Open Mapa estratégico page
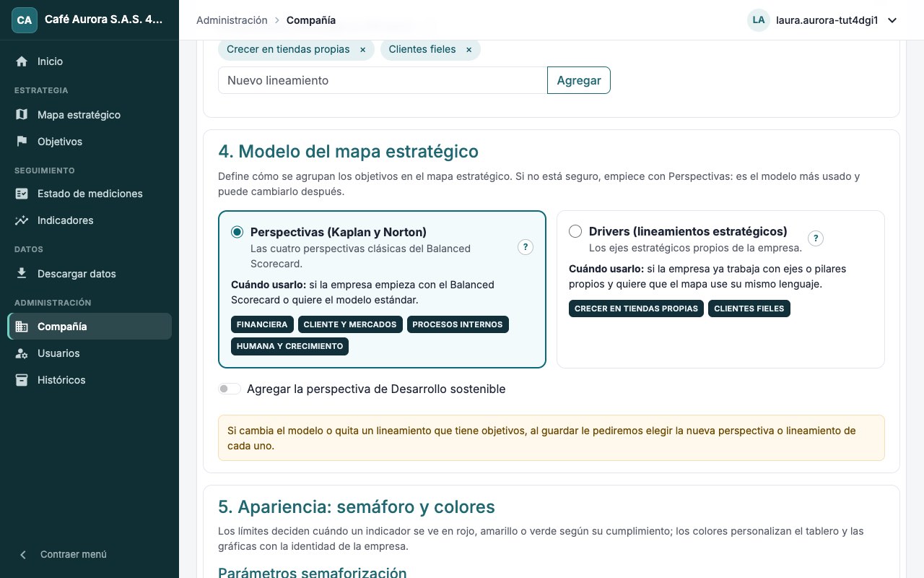The image size is (924, 578). click(x=90, y=115)
